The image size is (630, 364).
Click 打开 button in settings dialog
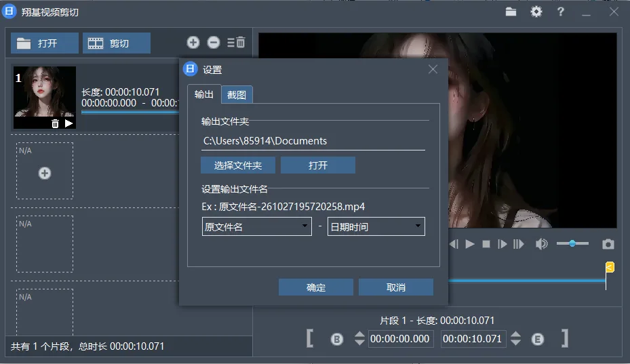tap(318, 165)
